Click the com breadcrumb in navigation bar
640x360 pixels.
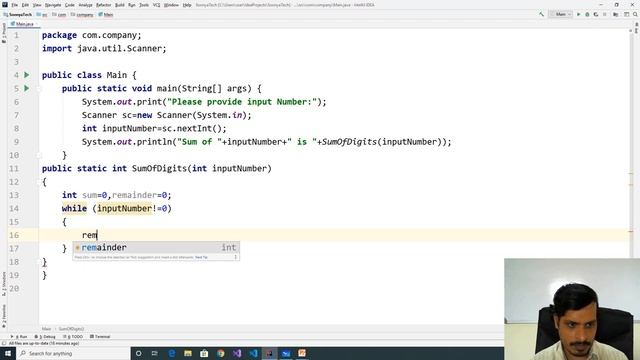(x=59, y=15)
